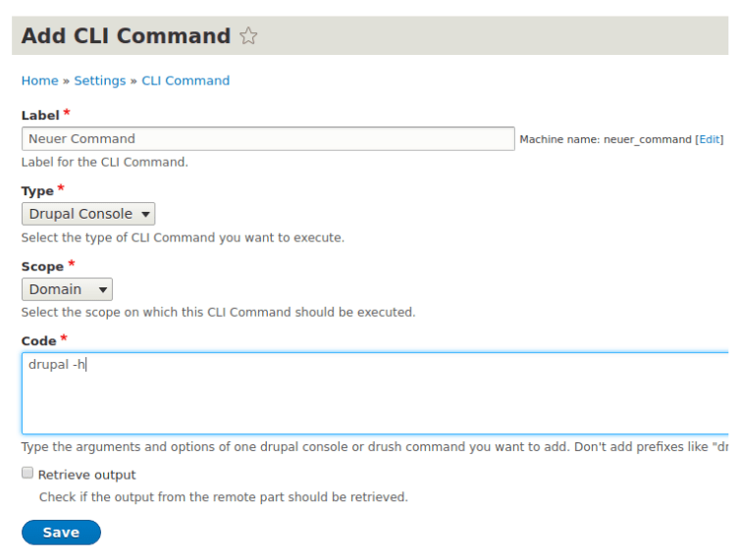Viewport: 742px width, 560px height.
Task: Click the 'Code' field caption
Action: [x=39, y=340]
